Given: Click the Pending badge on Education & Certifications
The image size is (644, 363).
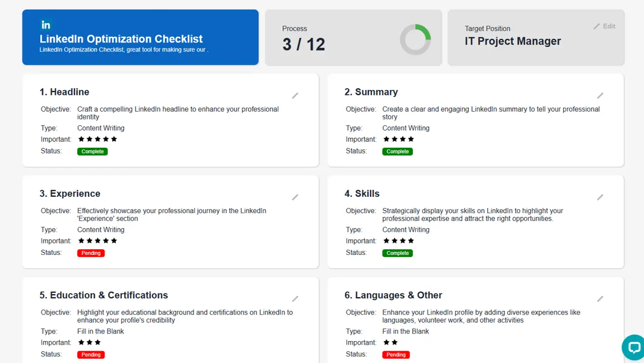Looking at the screenshot, I should [91, 354].
